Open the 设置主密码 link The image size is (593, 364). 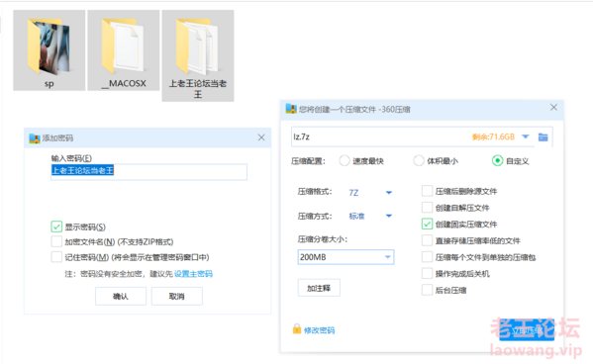(193, 274)
